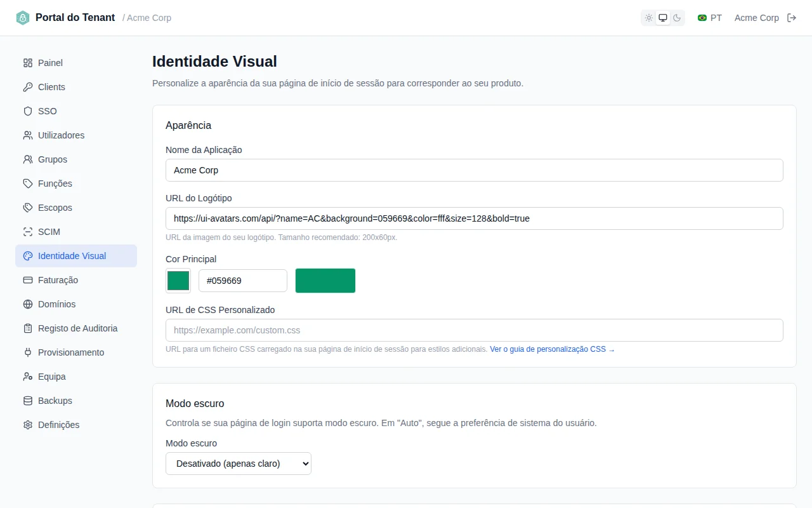This screenshot has width=812, height=508.
Task: Click the Identidade Visual page heading
Action: point(214,62)
